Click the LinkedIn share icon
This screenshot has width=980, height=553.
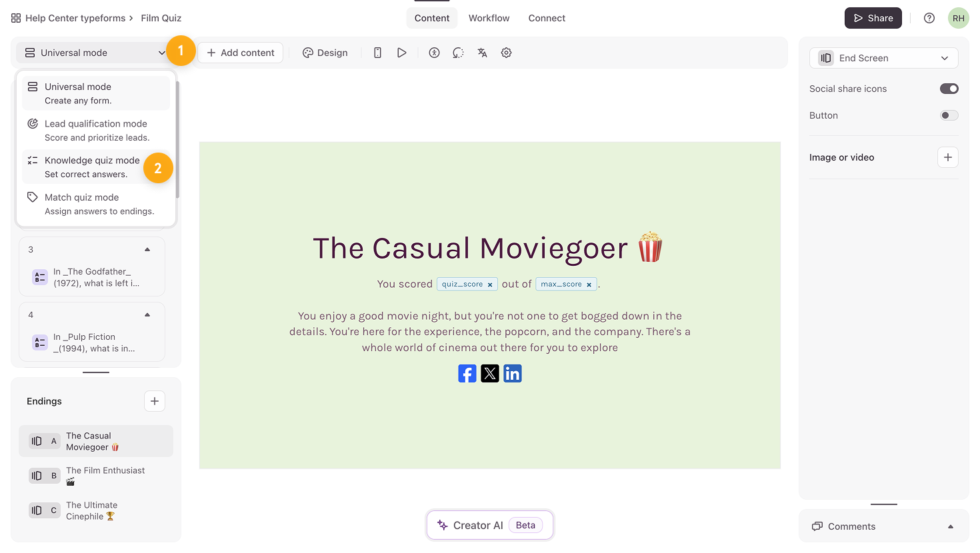click(x=512, y=374)
